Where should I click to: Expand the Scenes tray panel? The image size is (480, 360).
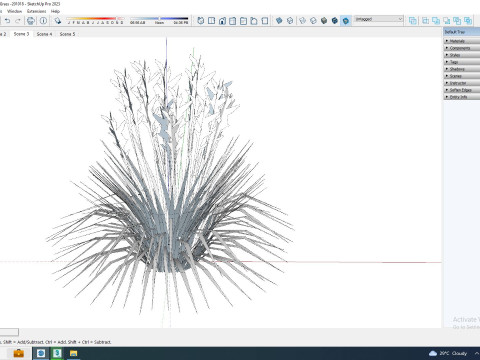click(462, 76)
